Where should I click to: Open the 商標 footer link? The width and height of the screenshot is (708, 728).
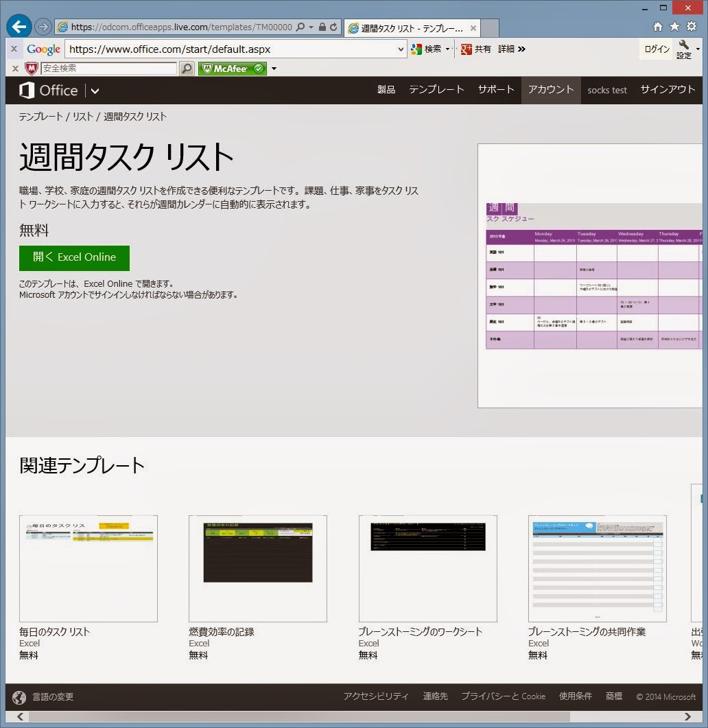(614, 696)
